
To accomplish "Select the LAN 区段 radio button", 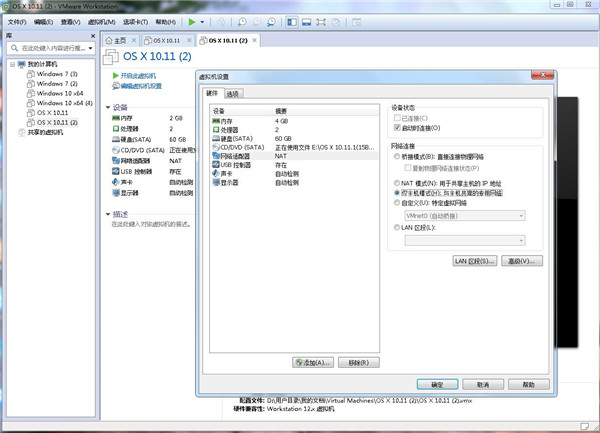I will coord(397,227).
